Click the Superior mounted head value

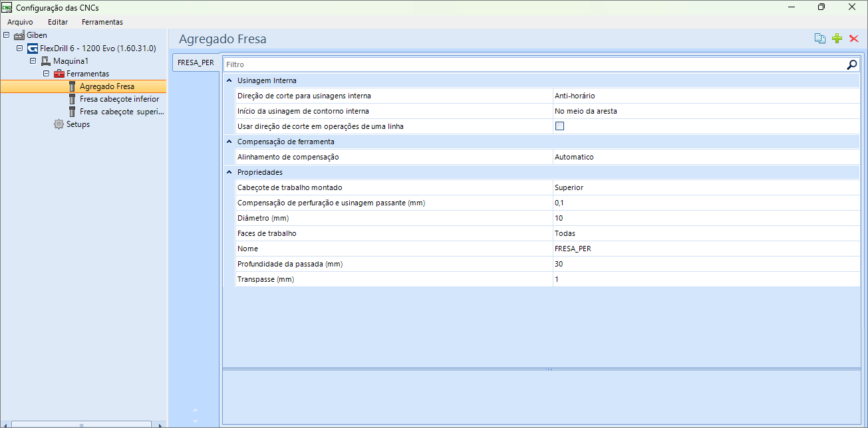tap(706, 187)
